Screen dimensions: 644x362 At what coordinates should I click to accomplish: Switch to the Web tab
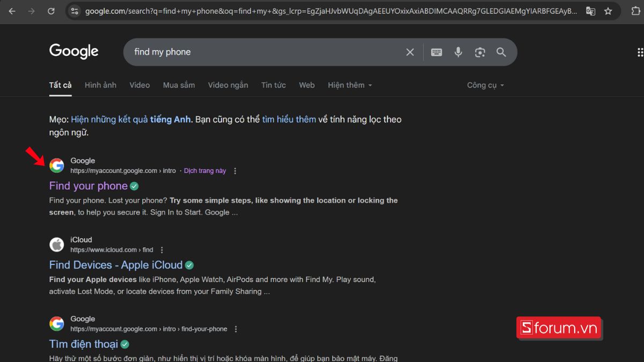tap(307, 85)
